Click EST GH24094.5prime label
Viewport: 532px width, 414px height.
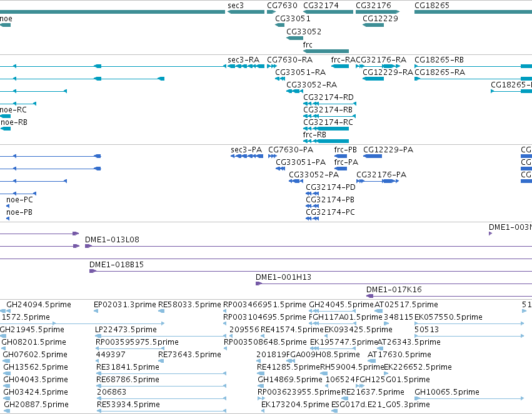click(39, 305)
